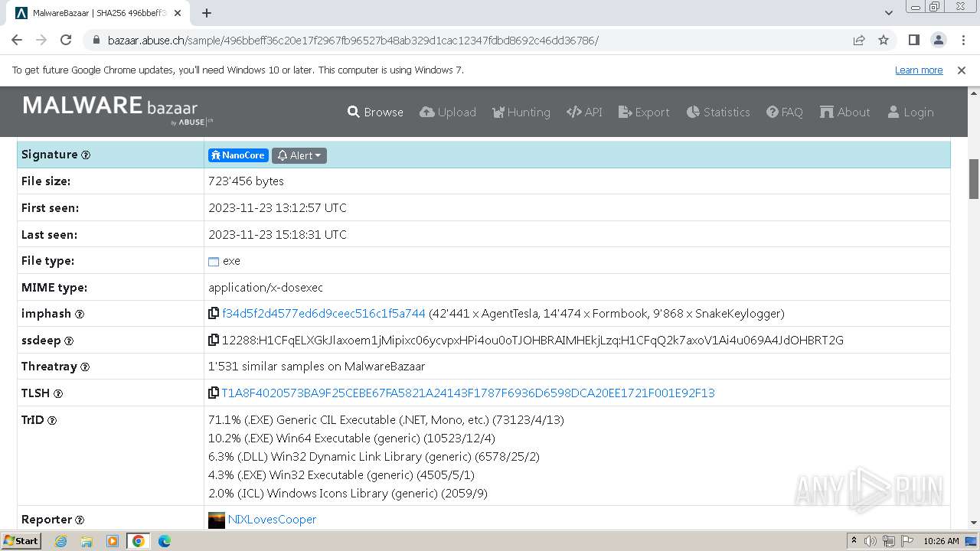Open the Browse menu item
This screenshot has width=980, height=551.
[x=375, y=112]
